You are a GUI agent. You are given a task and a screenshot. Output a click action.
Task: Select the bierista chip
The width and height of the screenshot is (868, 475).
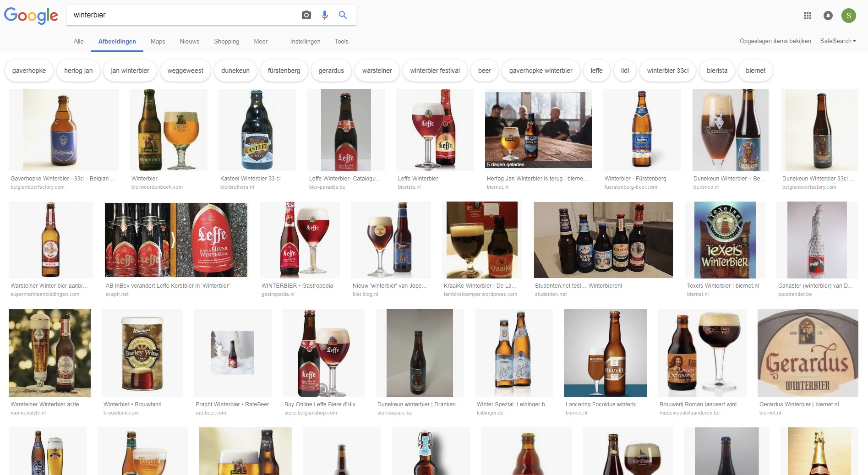coord(717,71)
